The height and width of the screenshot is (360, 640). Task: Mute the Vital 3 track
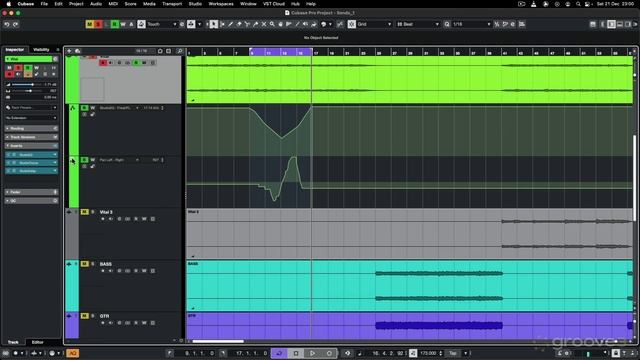pyautogui.click(x=84, y=212)
